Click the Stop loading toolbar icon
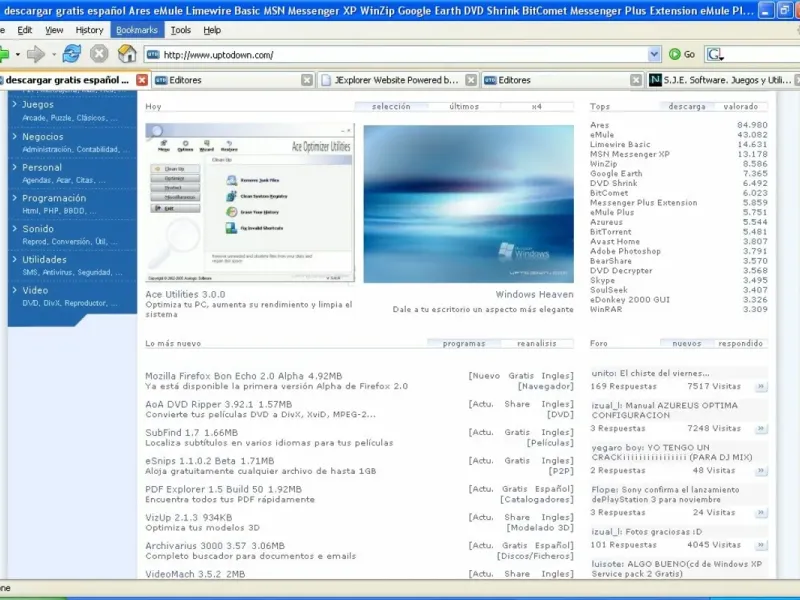This screenshot has height=600, width=800. coord(99,54)
